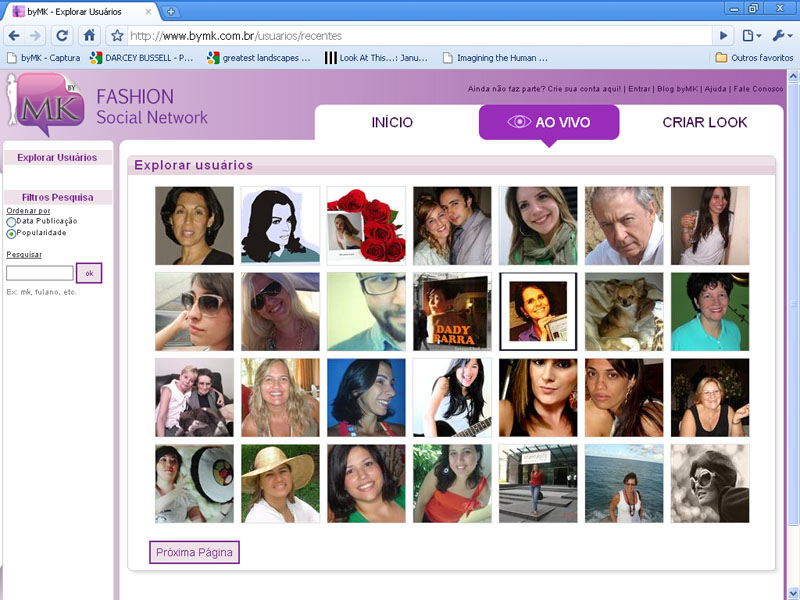Click the go arrow beside address bar
Screen dimensions: 800x600
724,35
